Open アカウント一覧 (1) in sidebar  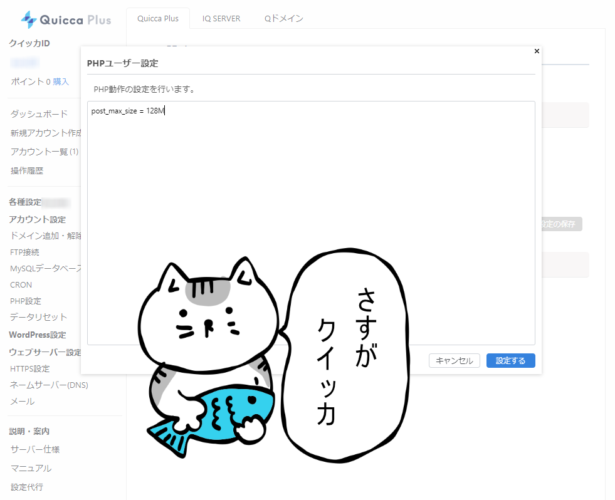pos(44,152)
